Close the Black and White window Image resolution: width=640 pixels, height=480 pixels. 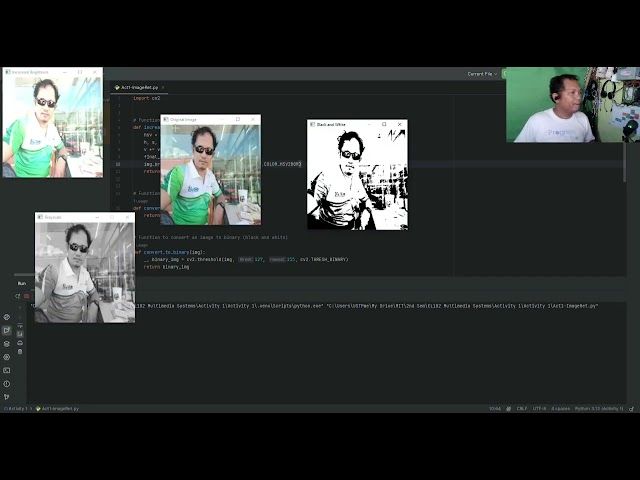pos(400,124)
